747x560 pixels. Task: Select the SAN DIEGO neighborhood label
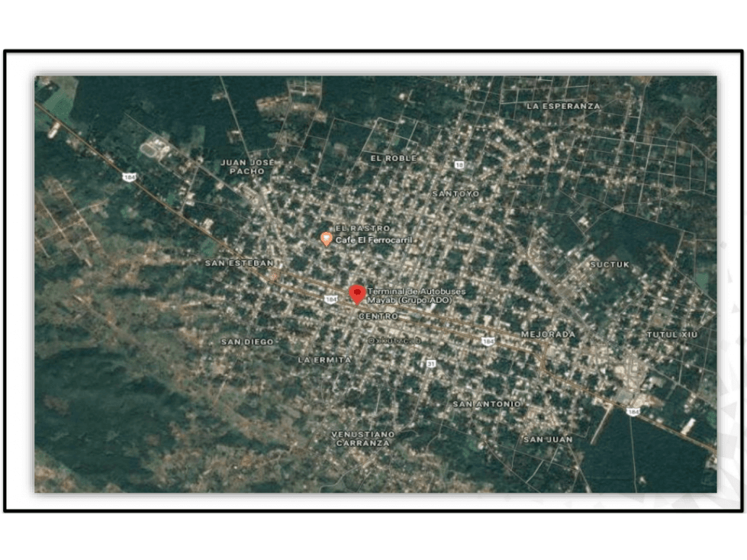click(x=247, y=342)
